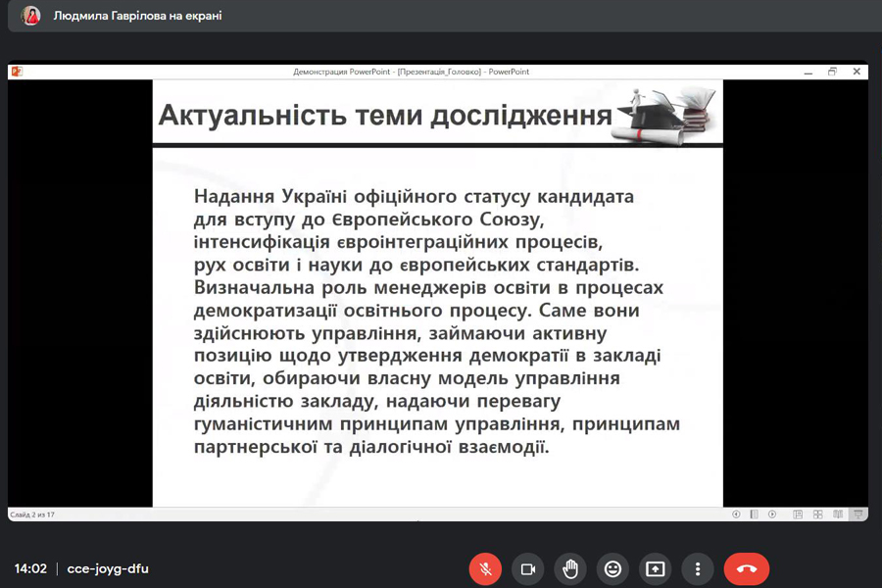The width and height of the screenshot is (882, 588).
Task: Click the slide body text paragraph
Action: tap(436, 321)
